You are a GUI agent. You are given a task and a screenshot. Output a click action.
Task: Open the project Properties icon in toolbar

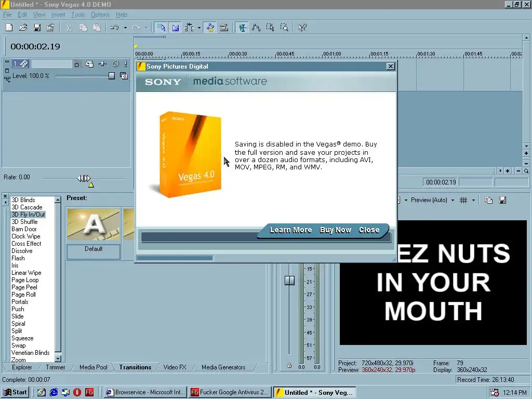pos(50,28)
